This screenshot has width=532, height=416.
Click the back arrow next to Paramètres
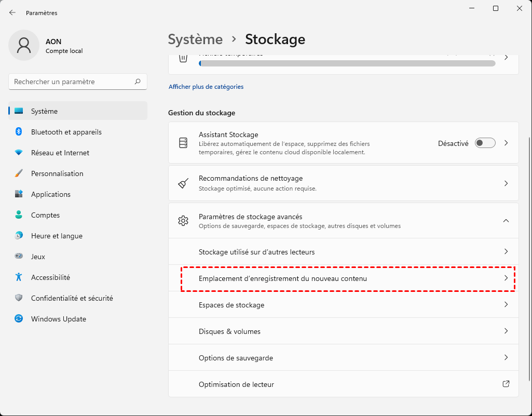pos(12,12)
